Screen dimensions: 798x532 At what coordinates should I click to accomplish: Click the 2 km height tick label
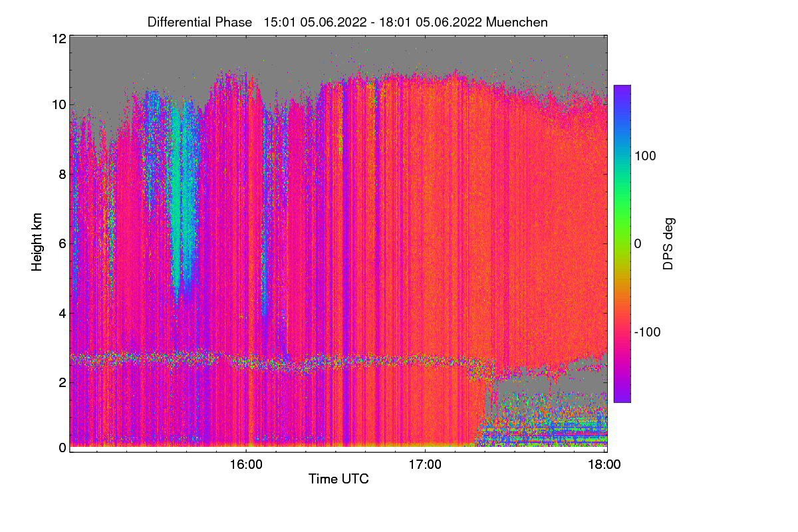[62, 382]
